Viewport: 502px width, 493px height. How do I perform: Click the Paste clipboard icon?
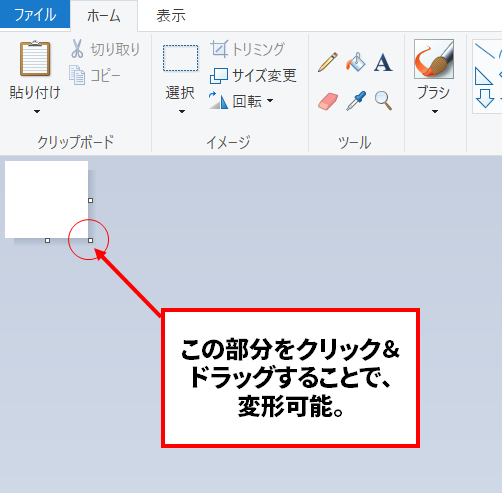click(35, 59)
